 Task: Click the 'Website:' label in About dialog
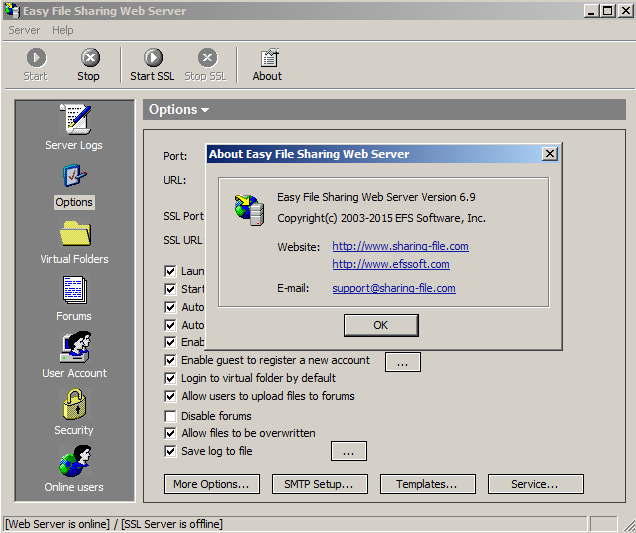point(299,247)
